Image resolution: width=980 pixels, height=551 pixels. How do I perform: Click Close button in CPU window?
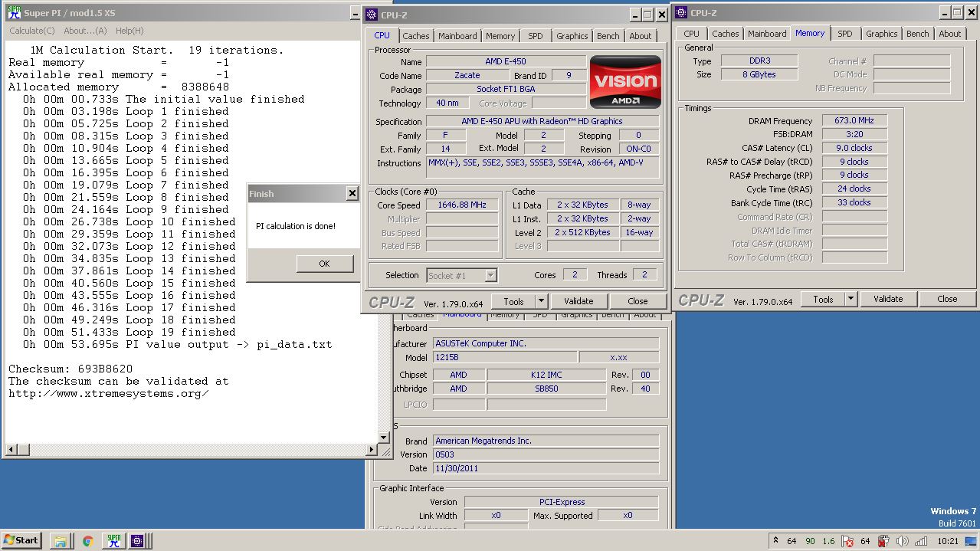[x=637, y=301]
